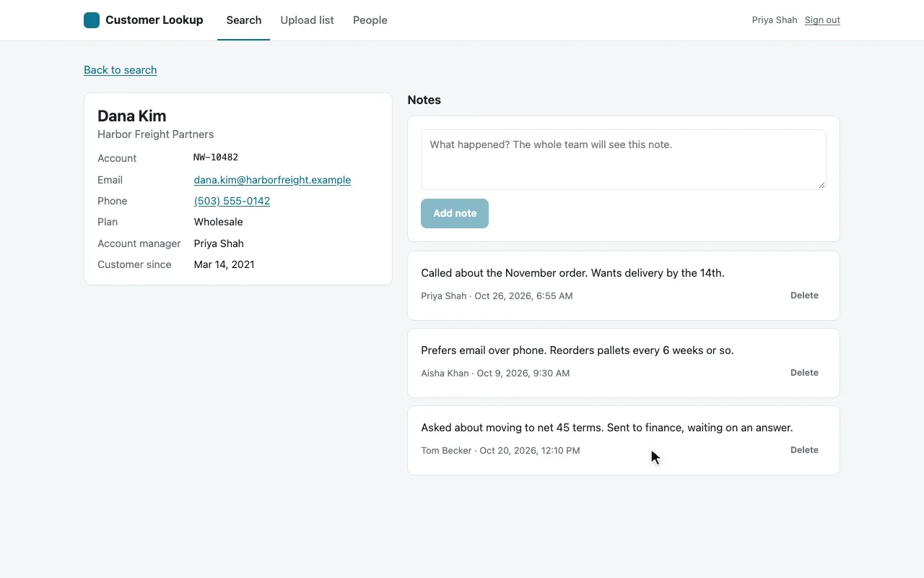Screen dimensions: 924x578
Task: Click the customer since date Mar 14, 2021
Action: [224, 264]
